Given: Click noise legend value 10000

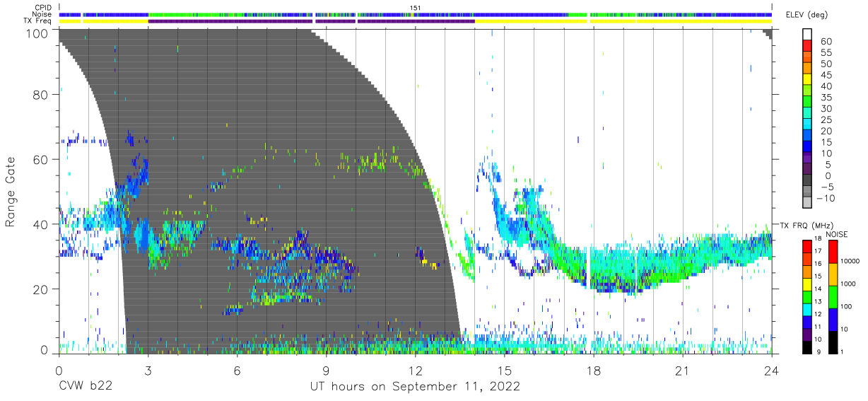Looking at the screenshot, I should tap(851, 261).
